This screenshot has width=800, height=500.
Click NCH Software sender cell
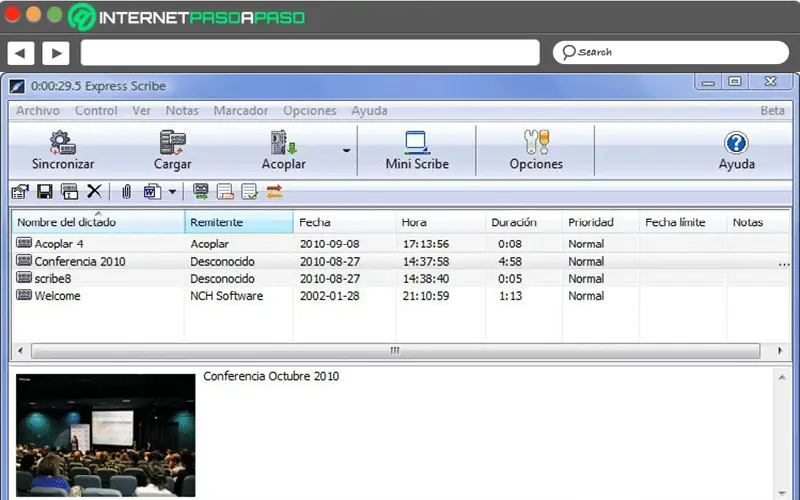coord(227,296)
